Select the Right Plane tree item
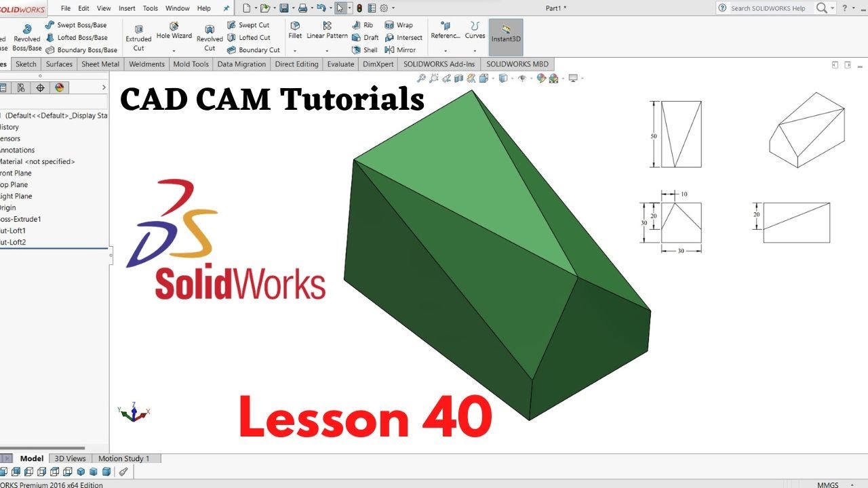Viewport: 868px width, 488px height. point(16,196)
